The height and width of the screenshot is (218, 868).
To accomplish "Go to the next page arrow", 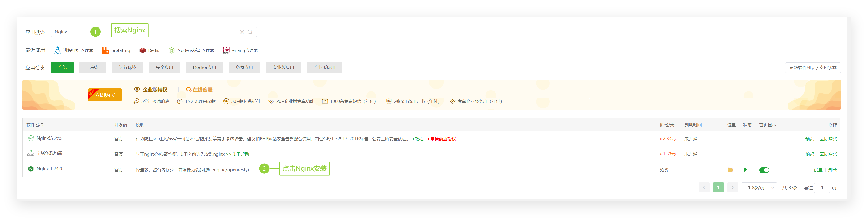I will 732,188.
